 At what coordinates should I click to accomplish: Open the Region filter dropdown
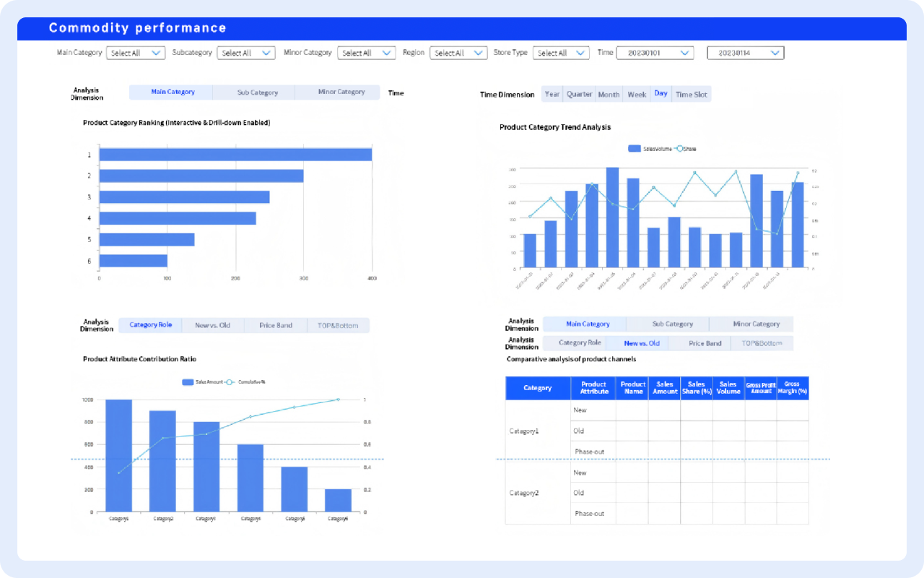pyautogui.click(x=458, y=53)
